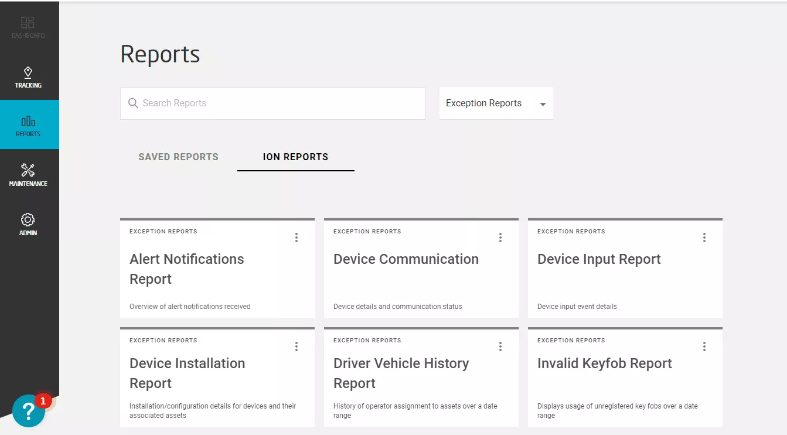Click the search magnifier icon
The height and width of the screenshot is (435, 787).
[x=133, y=103]
